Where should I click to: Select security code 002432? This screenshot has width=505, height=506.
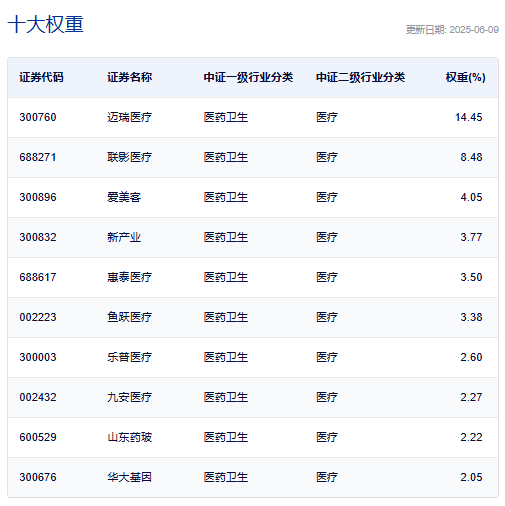tap(38, 397)
